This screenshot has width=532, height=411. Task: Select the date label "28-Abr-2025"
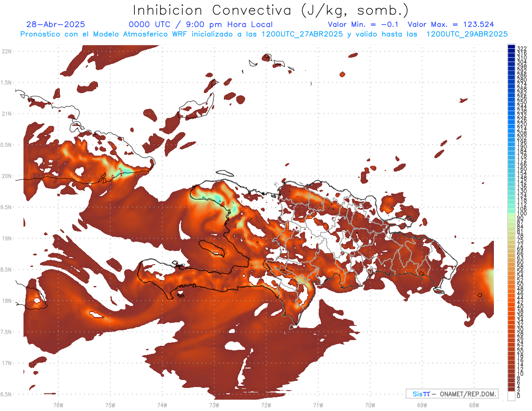tap(56, 24)
